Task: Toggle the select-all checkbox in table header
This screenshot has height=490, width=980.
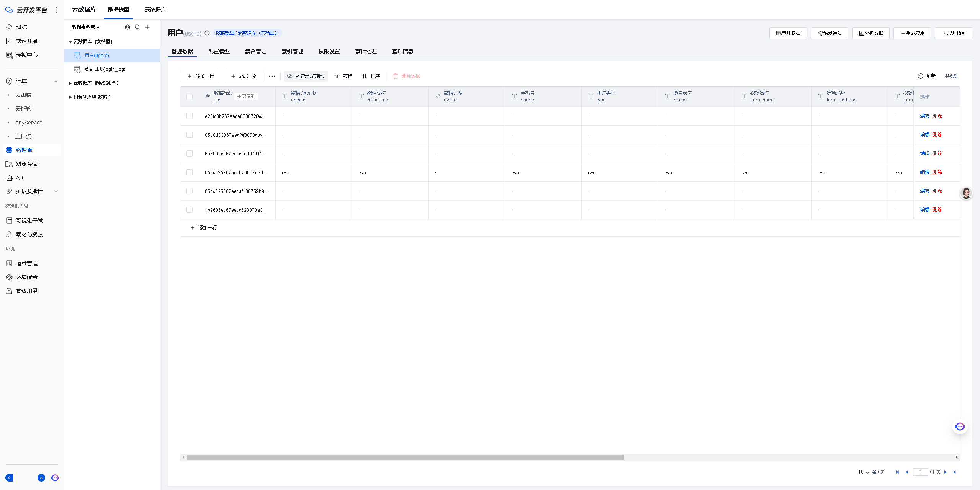Action: [x=189, y=96]
